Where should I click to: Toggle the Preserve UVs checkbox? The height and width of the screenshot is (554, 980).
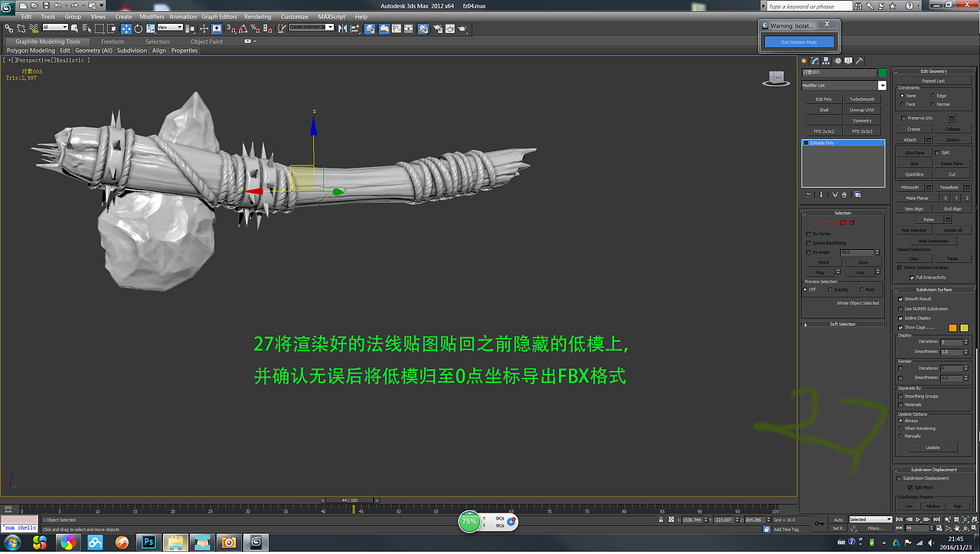[903, 118]
